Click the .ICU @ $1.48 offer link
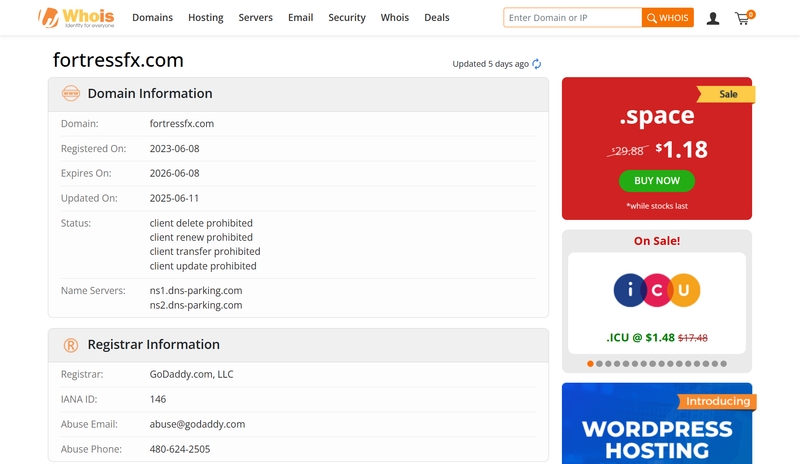Image resolution: width=800 pixels, height=464 pixels. [x=657, y=337]
